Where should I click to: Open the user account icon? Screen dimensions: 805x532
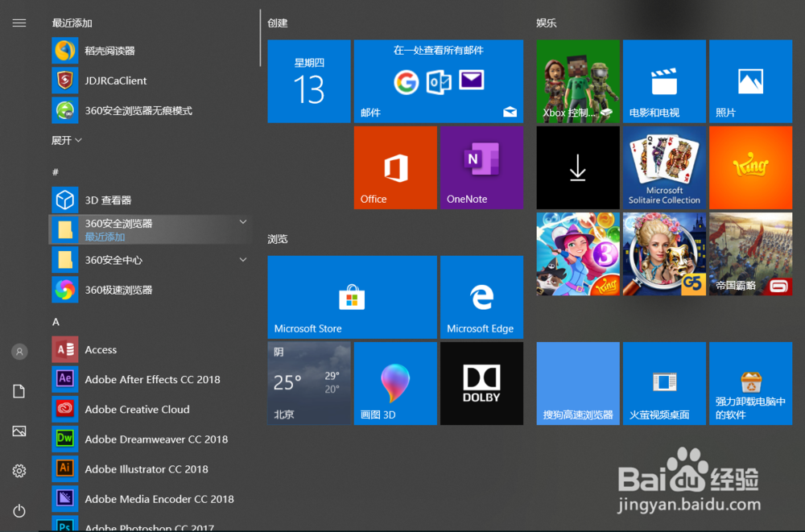pyautogui.click(x=19, y=352)
